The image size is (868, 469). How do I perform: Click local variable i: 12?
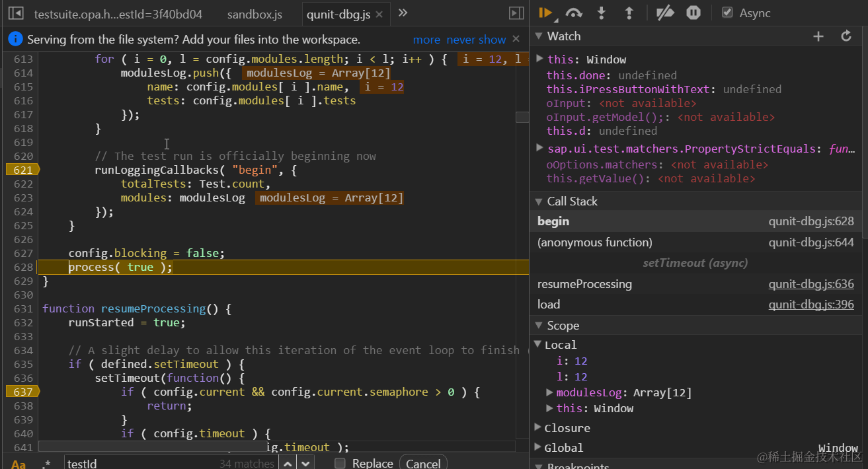coord(572,361)
